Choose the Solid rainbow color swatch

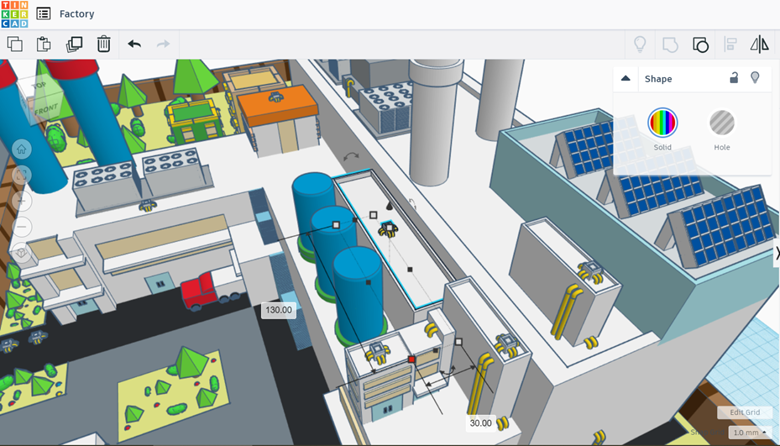point(663,122)
